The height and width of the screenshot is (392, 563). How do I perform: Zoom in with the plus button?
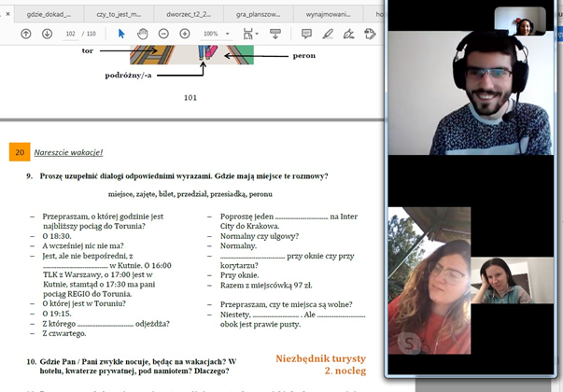tap(185, 34)
